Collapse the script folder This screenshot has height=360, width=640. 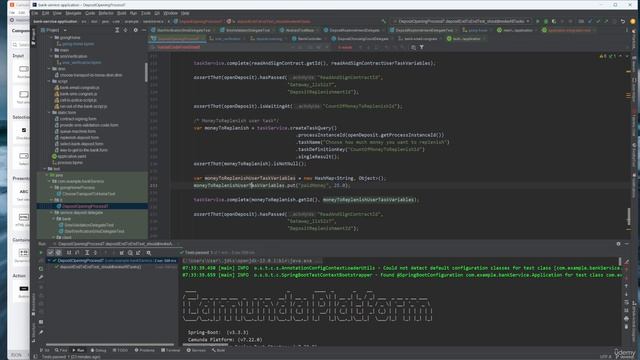tap(49, 81)
